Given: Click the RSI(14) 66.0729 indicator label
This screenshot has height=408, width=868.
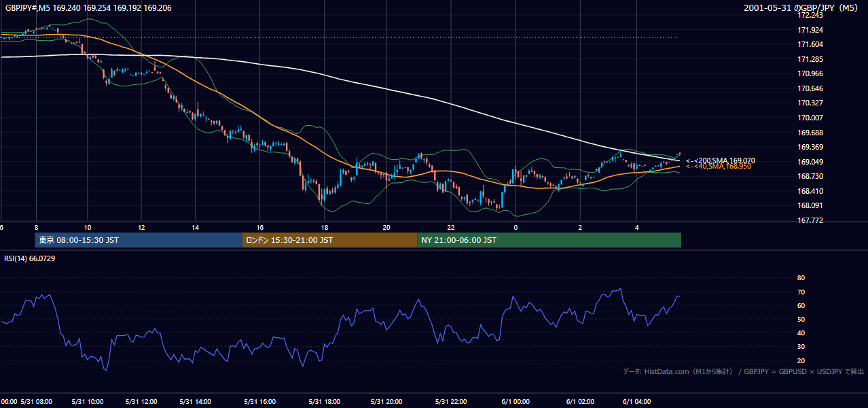Looking at the screenshot, I should 29,258.
